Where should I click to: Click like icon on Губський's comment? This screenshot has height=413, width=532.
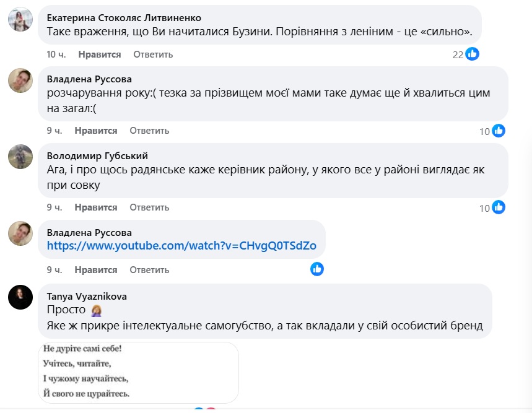point(499,207)
